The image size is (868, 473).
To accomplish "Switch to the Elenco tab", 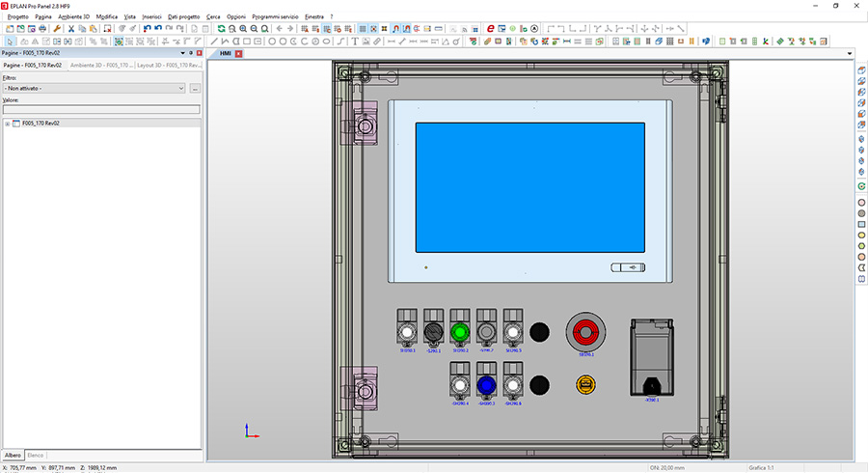I will tap(35, 455).
